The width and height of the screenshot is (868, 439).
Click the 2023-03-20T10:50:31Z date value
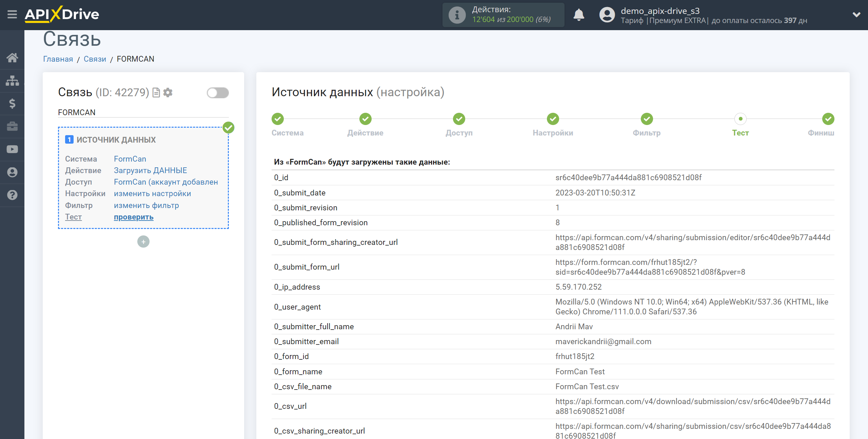(595, 193)
